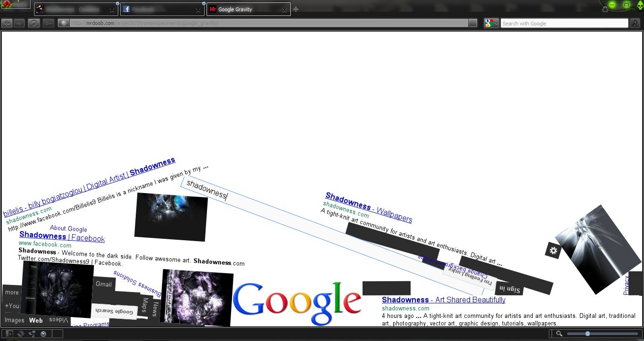644x341 pixels.
Task: Click the +You block on the page
Action: click(x=12, y=306)
